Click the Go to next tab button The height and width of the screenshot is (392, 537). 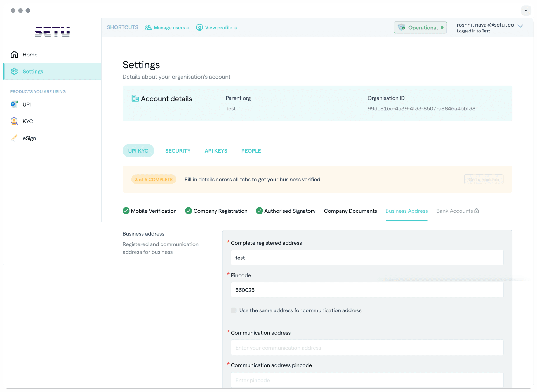click(484, 180)
